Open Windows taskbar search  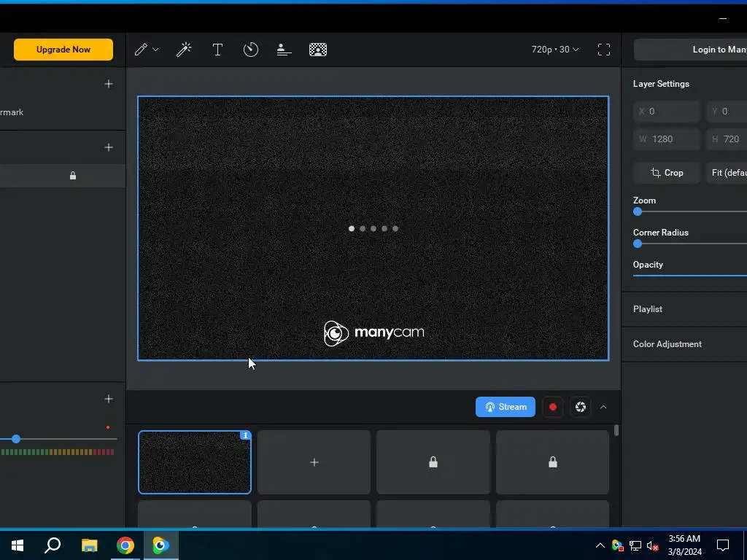[53, 545]
